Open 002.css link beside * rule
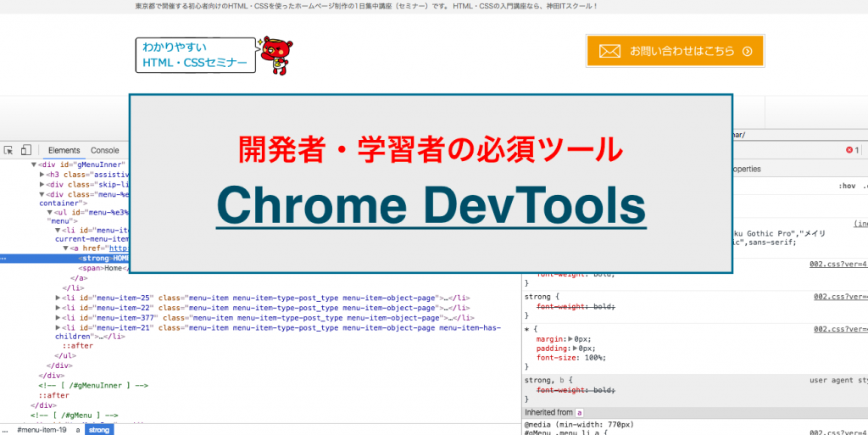This screenshot has height=435, width=868. click(x=840, y=329)
